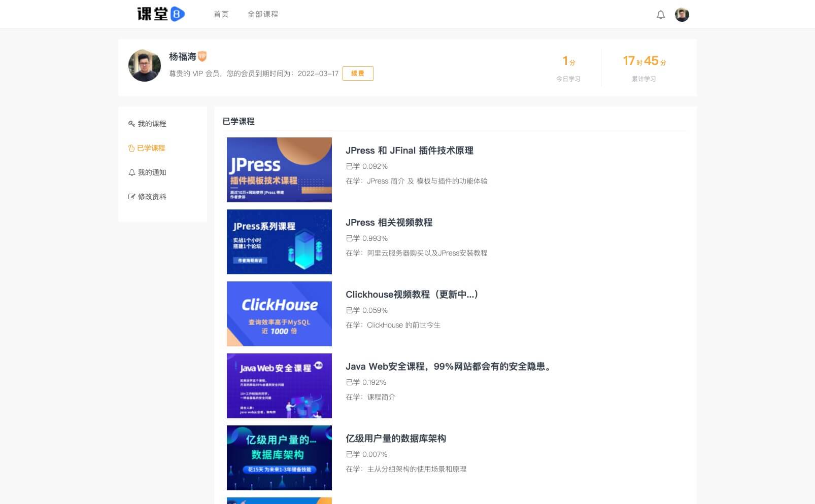Click 已学 0.059% progress text
Image resolution: width=815 pixels, height=504 pixels.
[366, 310]
